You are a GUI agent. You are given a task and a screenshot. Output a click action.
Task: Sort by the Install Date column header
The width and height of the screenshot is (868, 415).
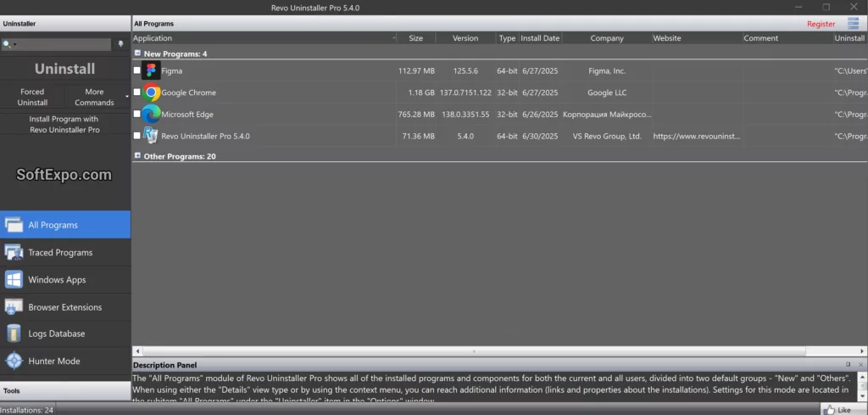[540, 38]
